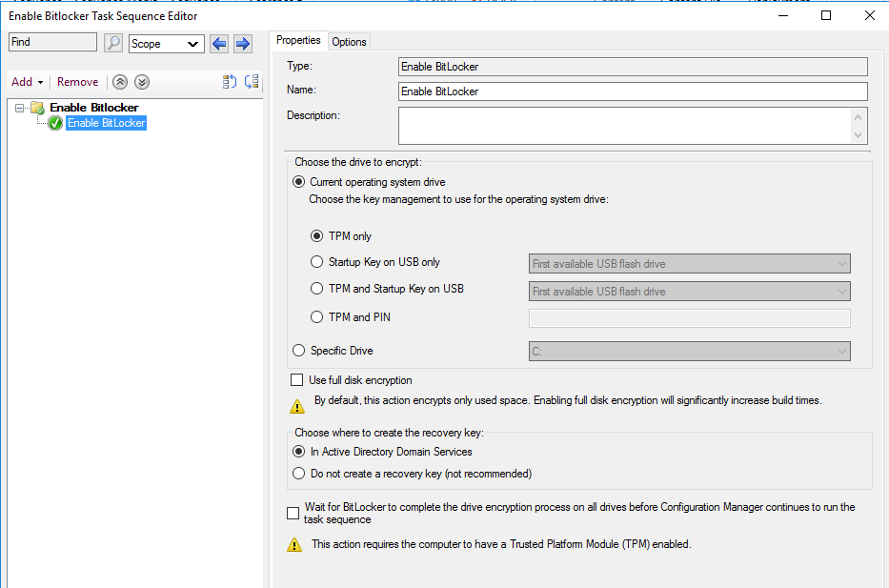Screen dimensions: 889x588
Task: Select the TPM and PIN radio button
Action: 317,317
